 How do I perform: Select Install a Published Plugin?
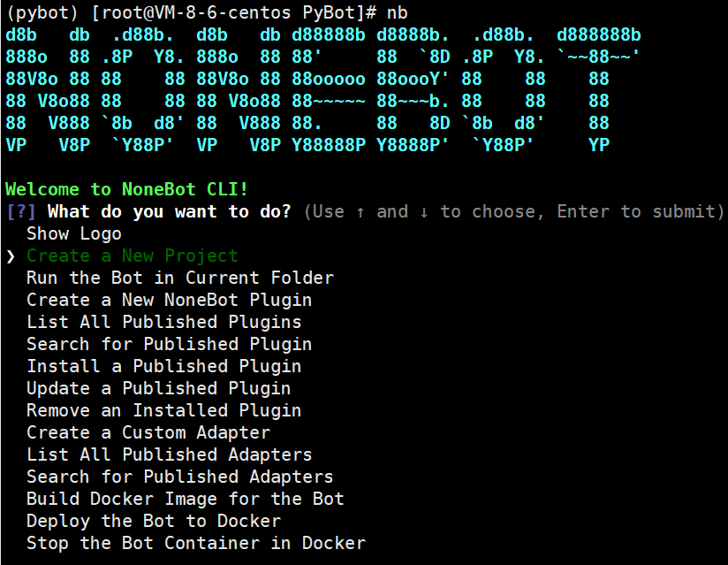[164, 366]
